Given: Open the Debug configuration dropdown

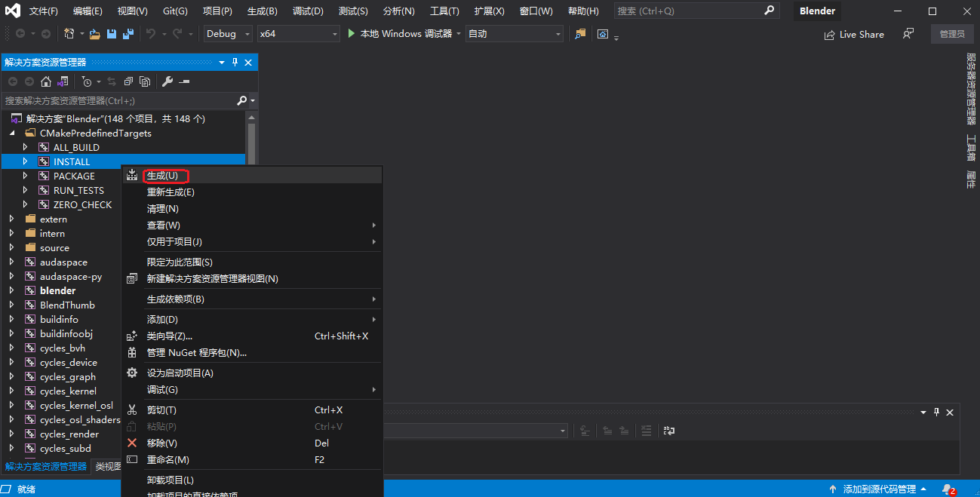Looking at the screenshot, I should [x=229, y=34].
